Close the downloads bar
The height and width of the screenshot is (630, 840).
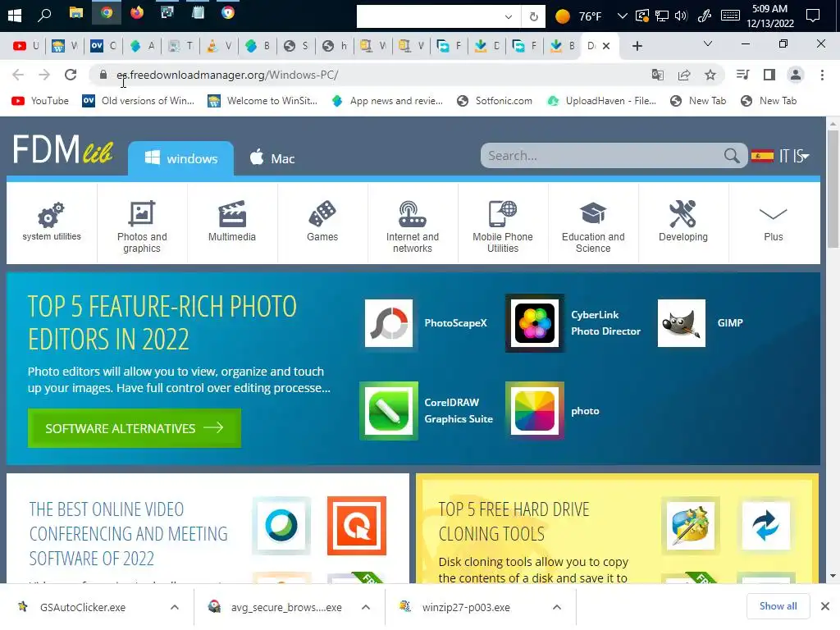click(x=825, y=606)
